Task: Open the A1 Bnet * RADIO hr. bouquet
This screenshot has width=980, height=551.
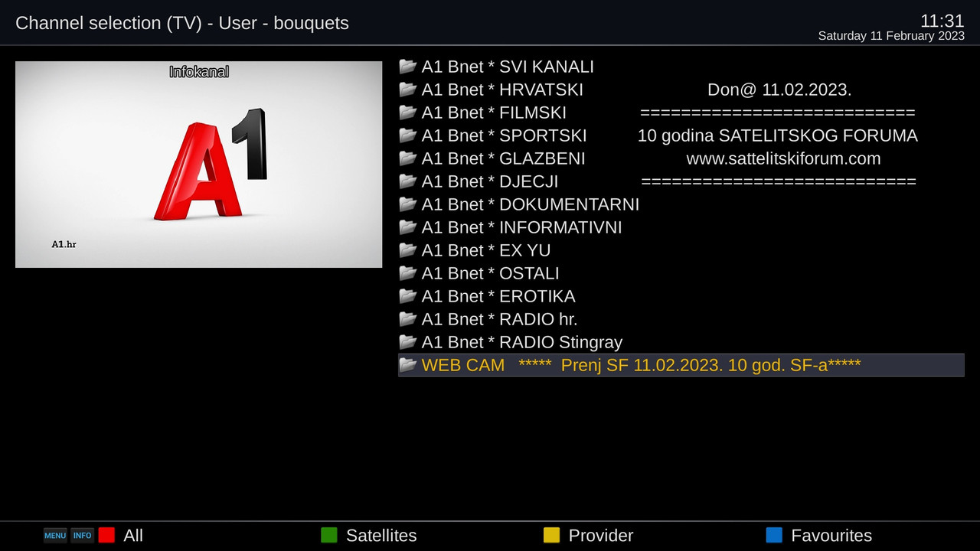Action: (x=681, y=319)
